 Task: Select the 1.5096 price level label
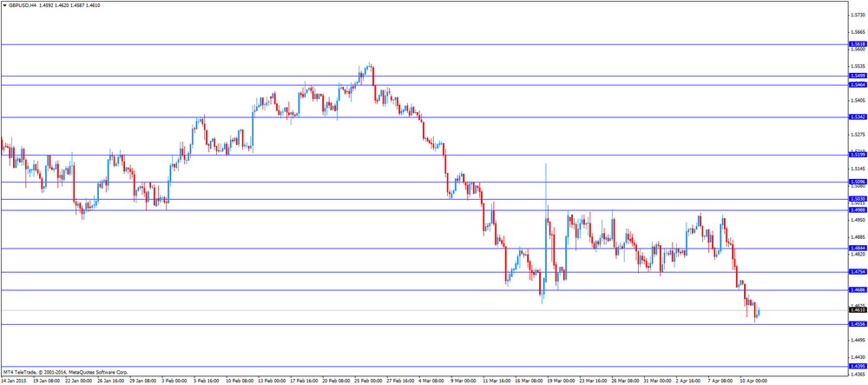click(857, 182)
